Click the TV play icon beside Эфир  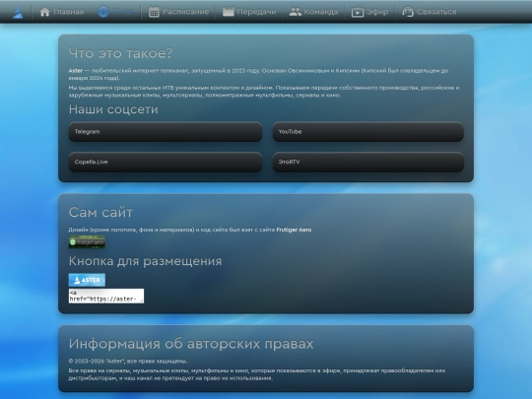(358, 12)
